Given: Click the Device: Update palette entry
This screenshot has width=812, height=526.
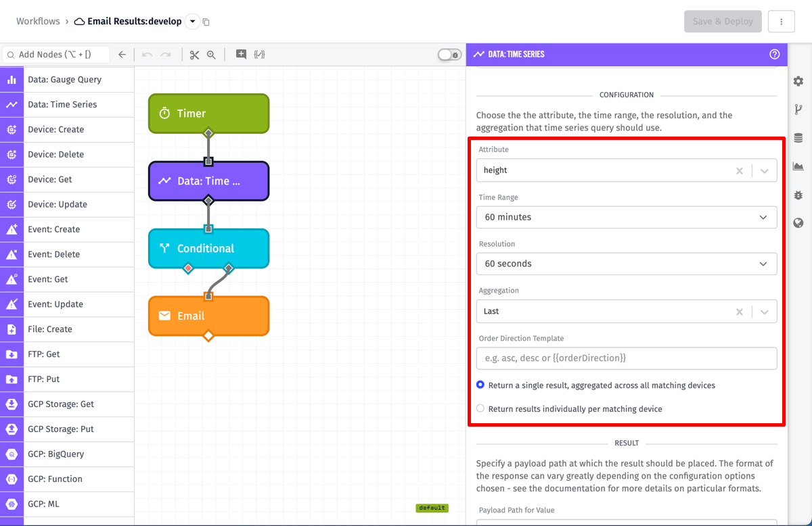Looking at the screenshot, I should (x=67, y=204).
